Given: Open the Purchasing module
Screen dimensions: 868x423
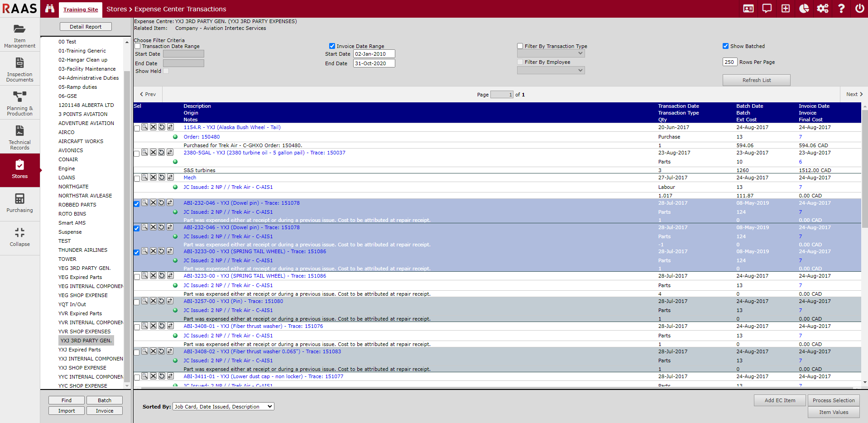Looking at the screenshot, I should click(x=19, y=204).
